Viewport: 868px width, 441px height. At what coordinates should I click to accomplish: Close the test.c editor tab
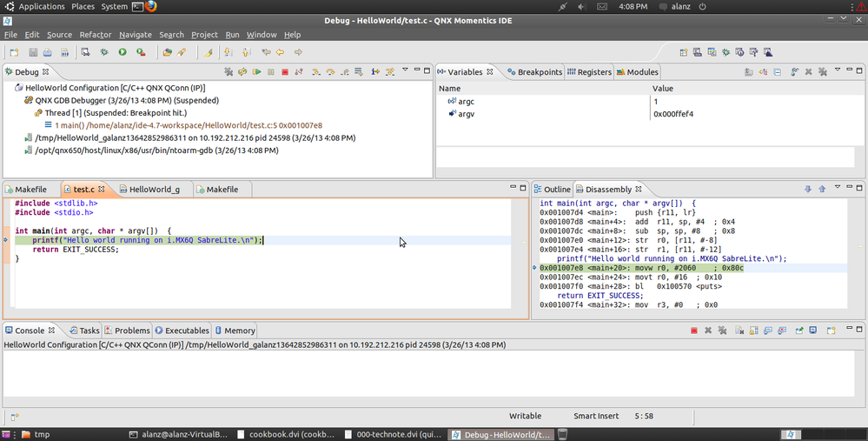point(102,190)
